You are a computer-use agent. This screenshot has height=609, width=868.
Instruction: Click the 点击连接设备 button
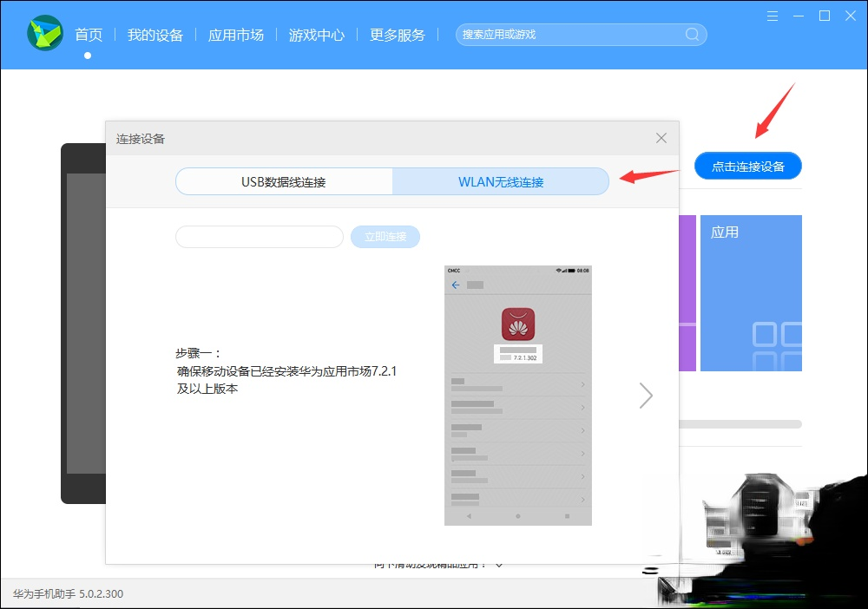747,166
